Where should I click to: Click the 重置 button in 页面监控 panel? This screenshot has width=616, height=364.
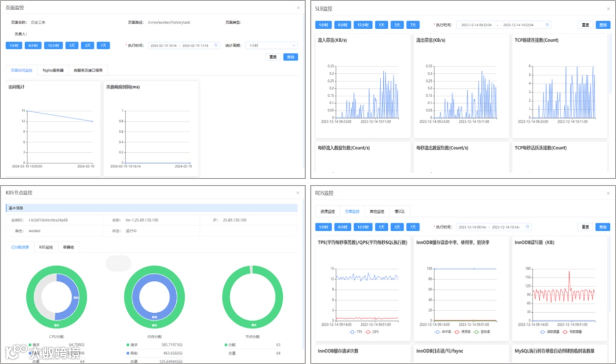point(273,57)
